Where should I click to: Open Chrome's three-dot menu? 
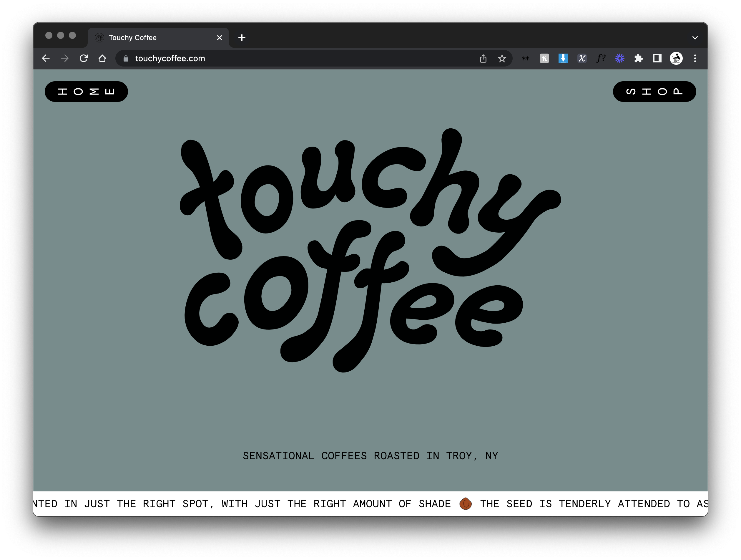695,59
